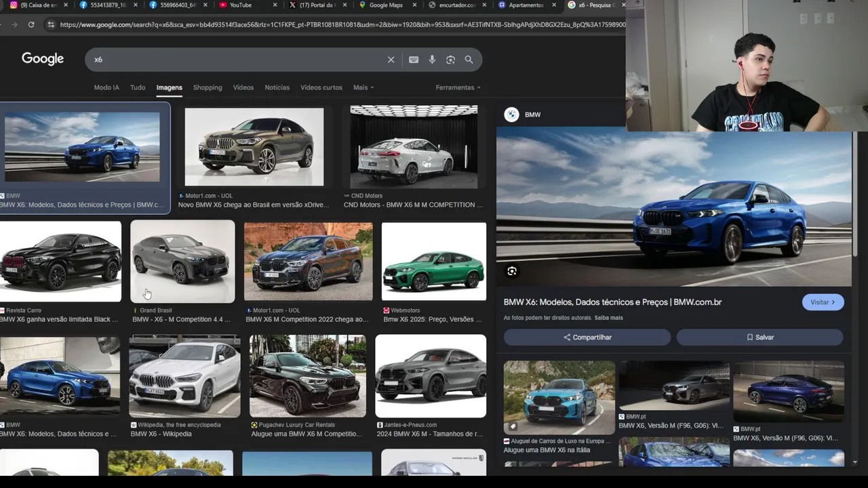868x488 pixels.
Task: Switch to YouTube browser tab
Action: coord(241,5)
